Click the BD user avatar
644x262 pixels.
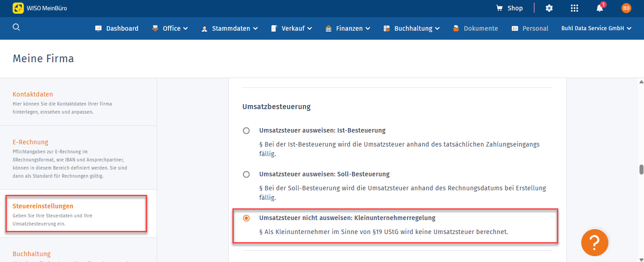point(626,8)
